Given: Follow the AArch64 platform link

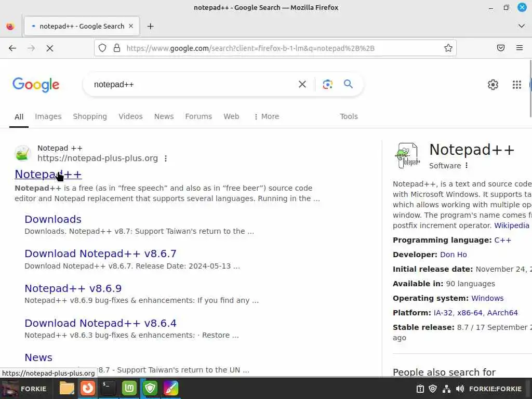Looking at the screenshot, I should (x=502, y=313).
